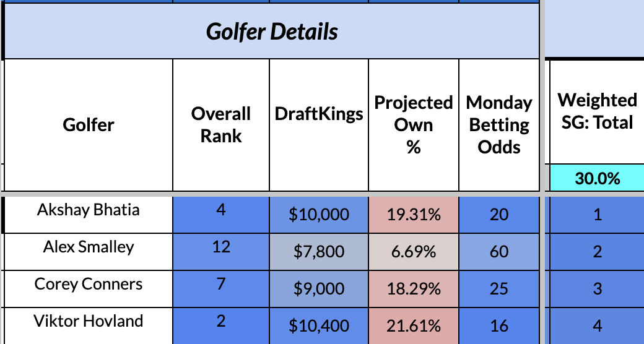Click Alex Smalley's $7,800 salary cell
This screenshot has height=344, width=644.
(x=319, y=252)
